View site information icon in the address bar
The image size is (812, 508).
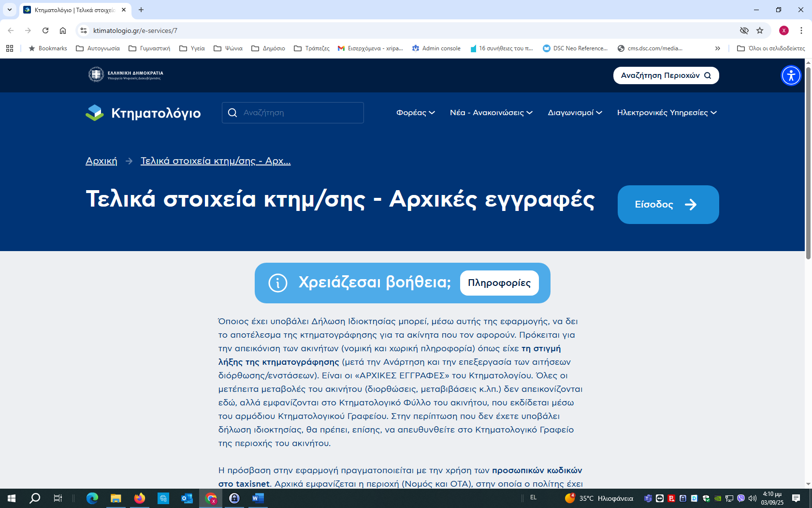pos(84,30)
